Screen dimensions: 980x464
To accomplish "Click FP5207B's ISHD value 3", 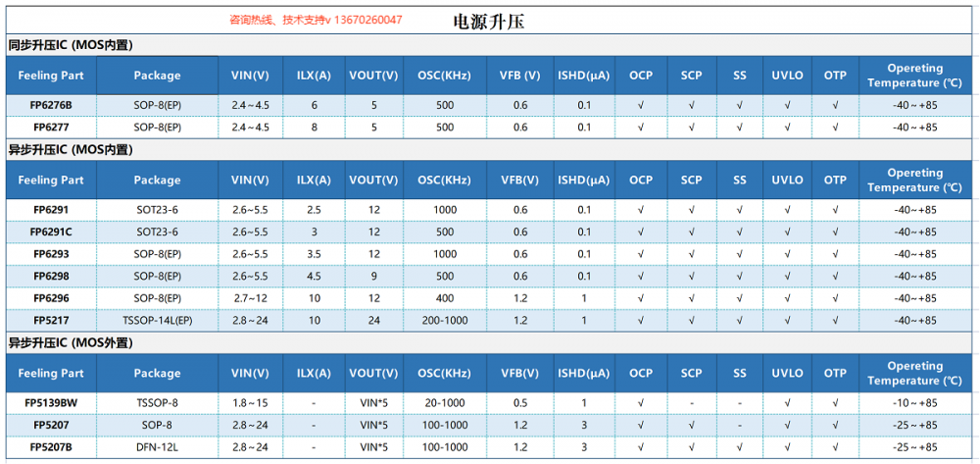I will (584, 447).
